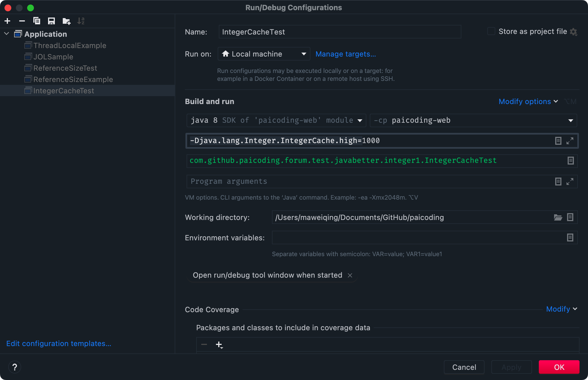Expand the VM options field
Screen dimensions: 588x380
point(570,141)
